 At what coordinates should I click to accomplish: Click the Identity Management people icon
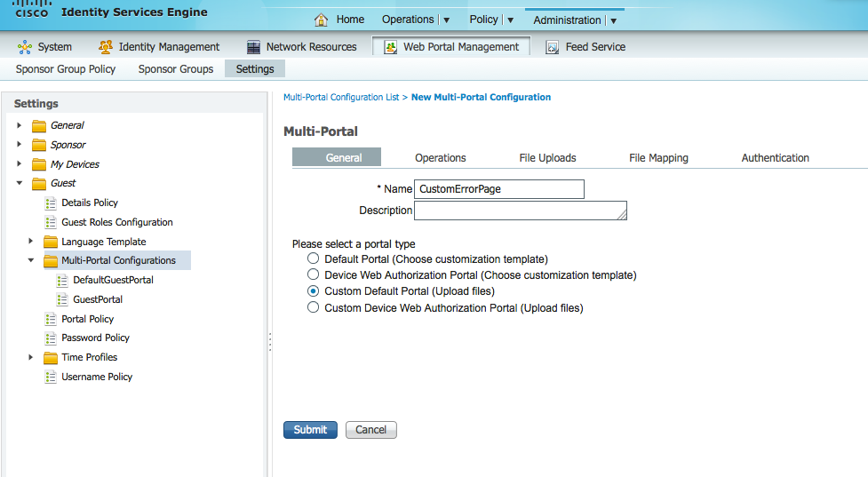coord(105,47)
